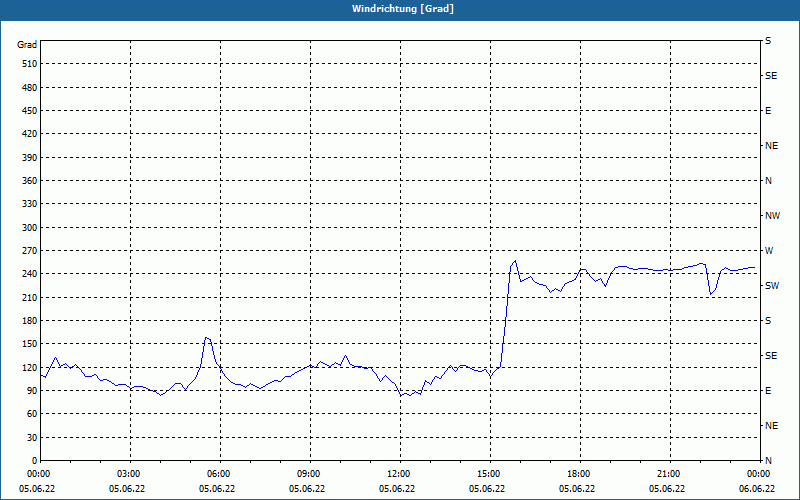
Task: Pick the 390 degree axis label
Action: point(30,158)
